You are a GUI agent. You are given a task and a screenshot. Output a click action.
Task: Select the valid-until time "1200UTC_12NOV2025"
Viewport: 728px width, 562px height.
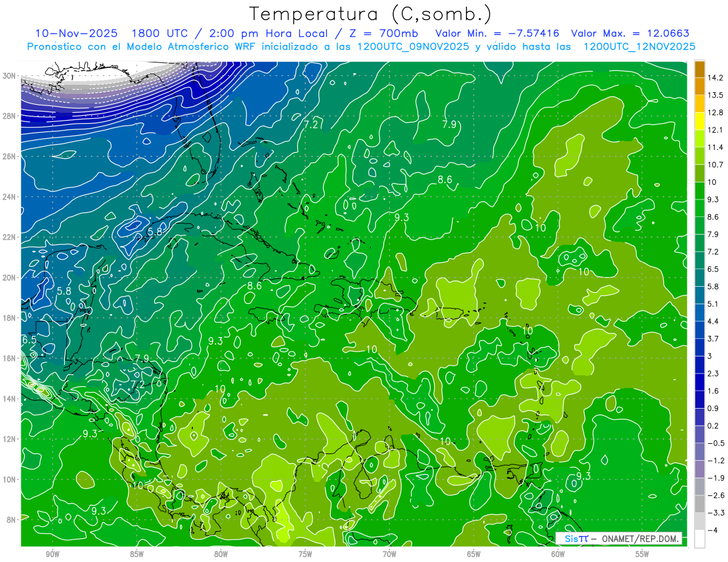pyautogui.click(x=639, y=47)
